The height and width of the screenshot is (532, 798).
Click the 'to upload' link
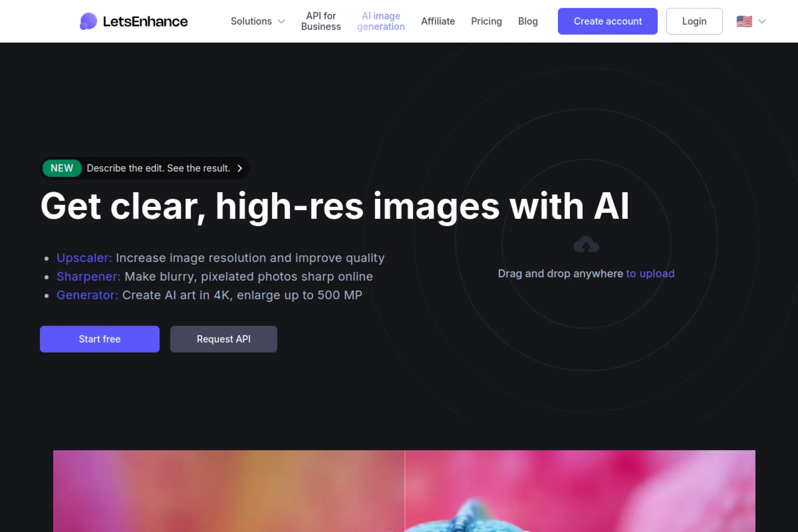650,273
